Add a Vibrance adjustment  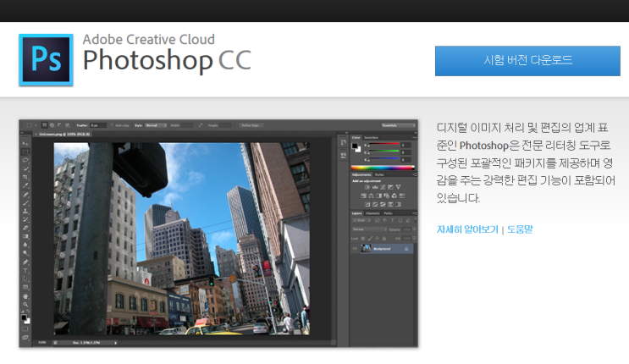point(398,187)
